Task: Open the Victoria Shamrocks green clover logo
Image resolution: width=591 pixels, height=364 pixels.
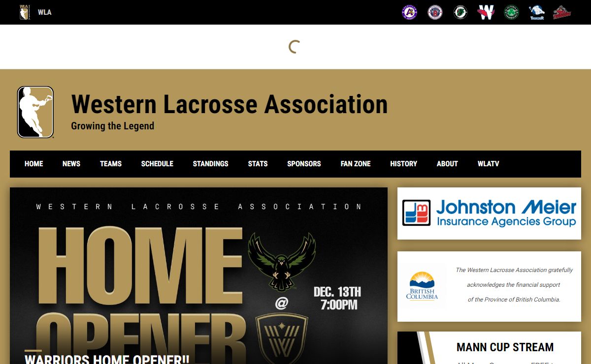Action: pos(512,12)
